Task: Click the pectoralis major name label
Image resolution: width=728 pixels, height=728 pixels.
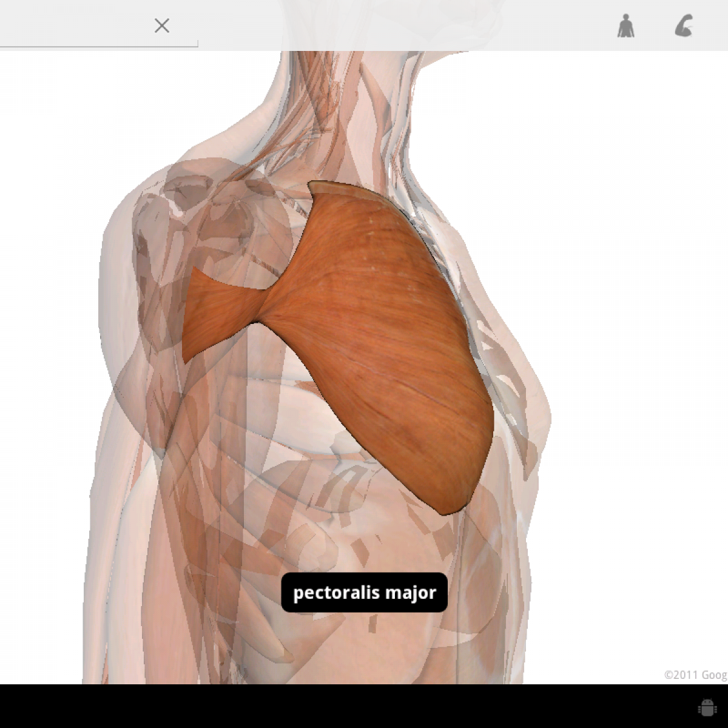Action: click(x=364, y=593)
